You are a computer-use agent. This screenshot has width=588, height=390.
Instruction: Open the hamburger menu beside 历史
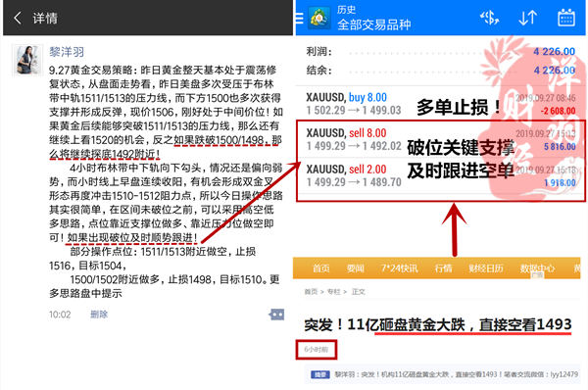pyautogui.click(x=299, y=18)
